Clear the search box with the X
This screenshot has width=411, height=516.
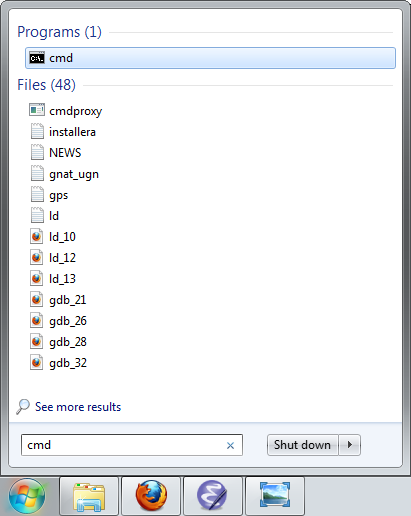230,445
